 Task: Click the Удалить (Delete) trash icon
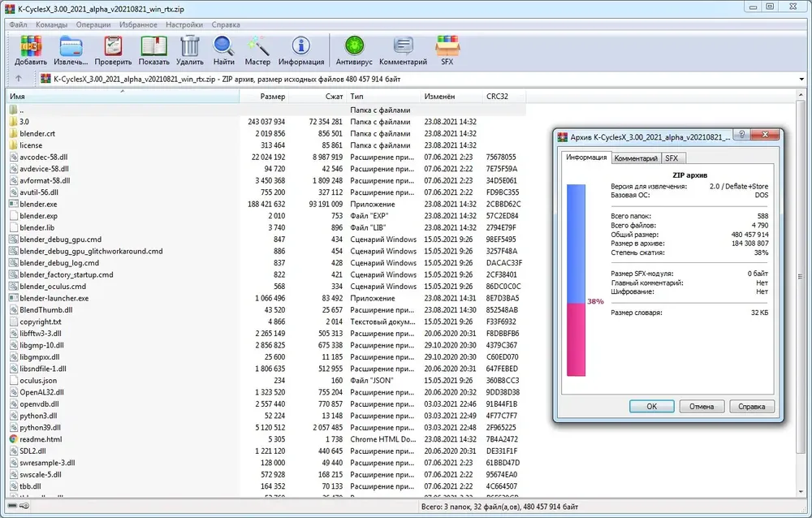coord(189,46)
